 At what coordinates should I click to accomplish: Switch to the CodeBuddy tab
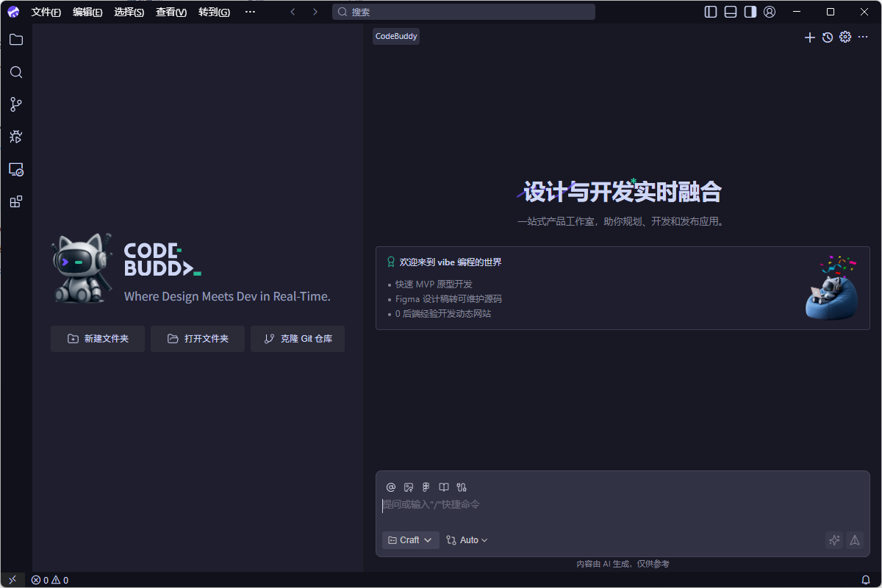tap(395, 35)
